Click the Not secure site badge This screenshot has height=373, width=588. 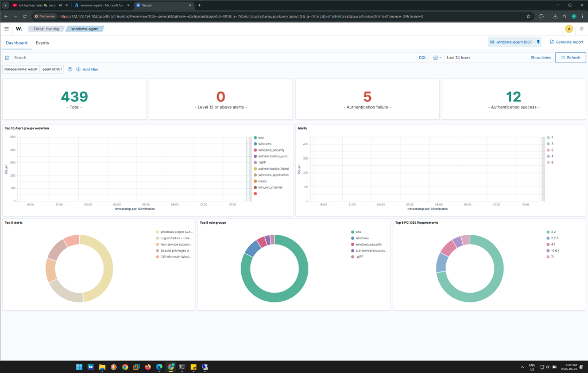(45, 17)
